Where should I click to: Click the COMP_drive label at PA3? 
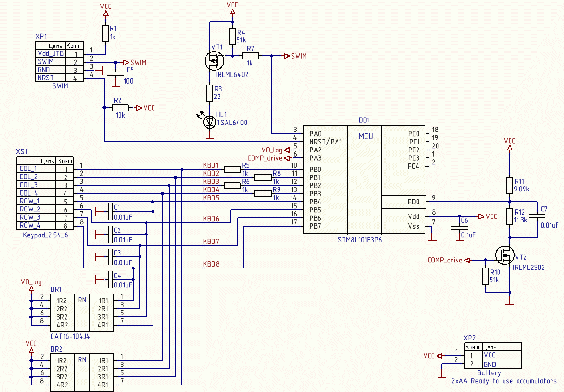click(x=265, y=158)
